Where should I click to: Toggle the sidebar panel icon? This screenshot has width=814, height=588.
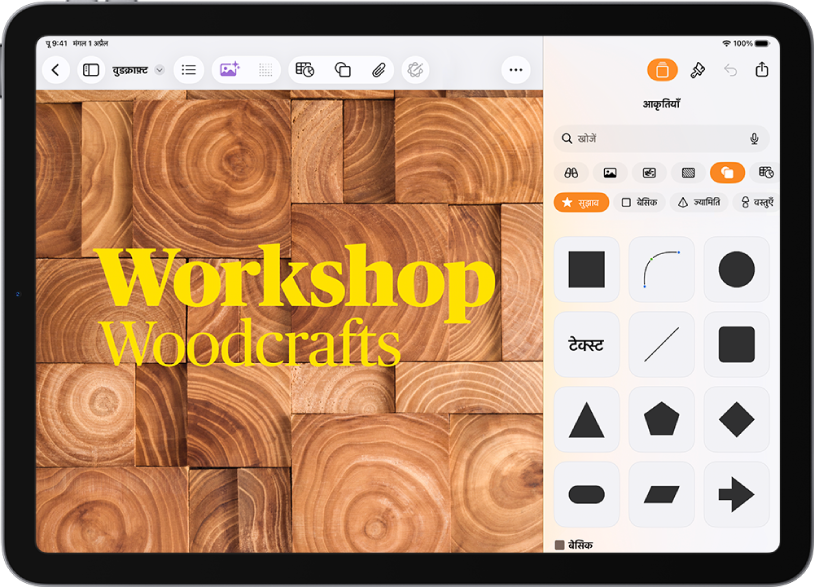tap(91, 70)
